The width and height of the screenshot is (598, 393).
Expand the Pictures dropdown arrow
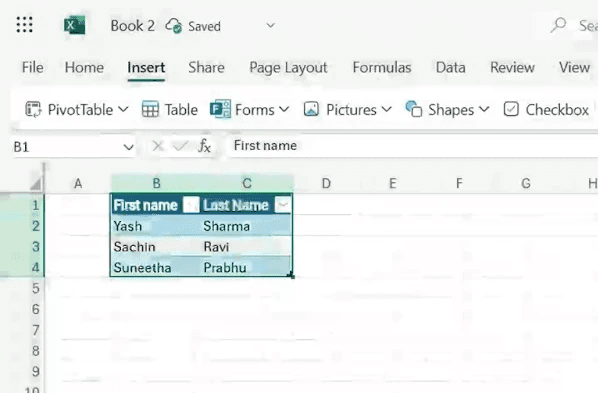[x=386, y=110]
